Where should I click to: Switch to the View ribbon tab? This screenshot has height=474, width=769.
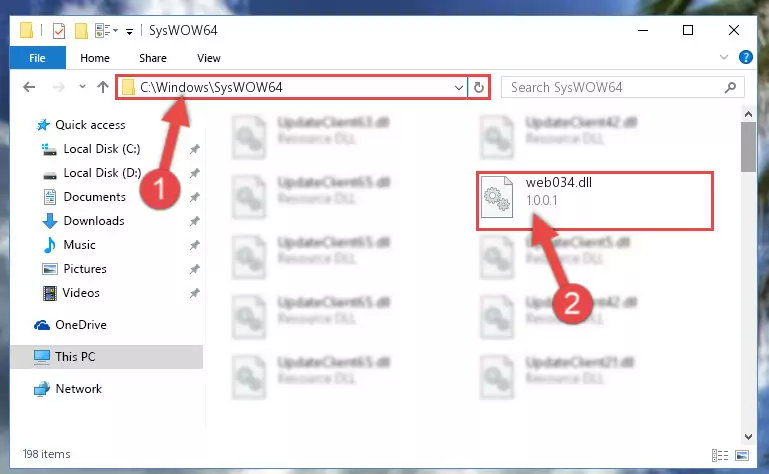coord(208,58)
